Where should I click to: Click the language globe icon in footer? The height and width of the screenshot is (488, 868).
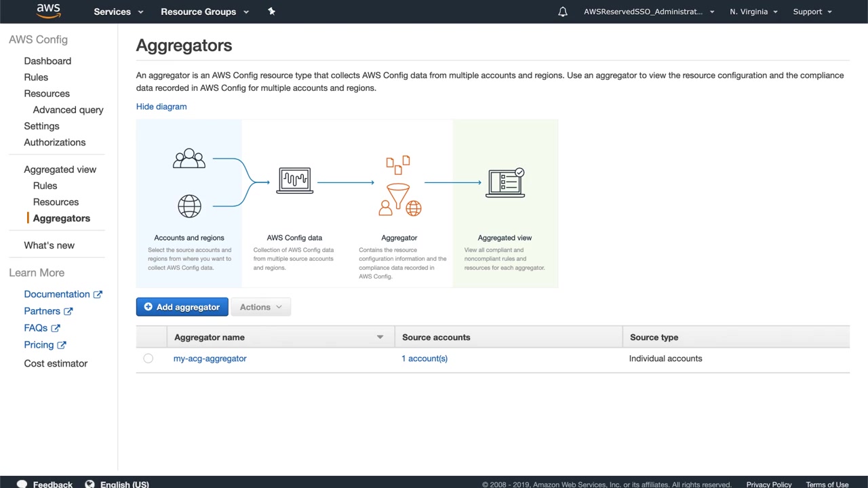click(x=90, y=484)
